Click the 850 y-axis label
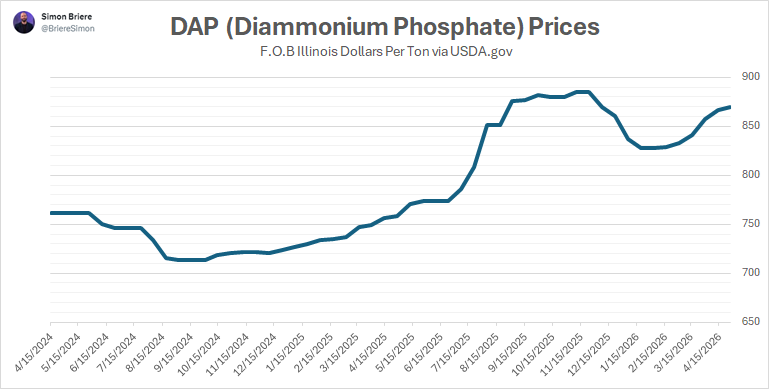This screenshot has width=769, height=389. 748,126
